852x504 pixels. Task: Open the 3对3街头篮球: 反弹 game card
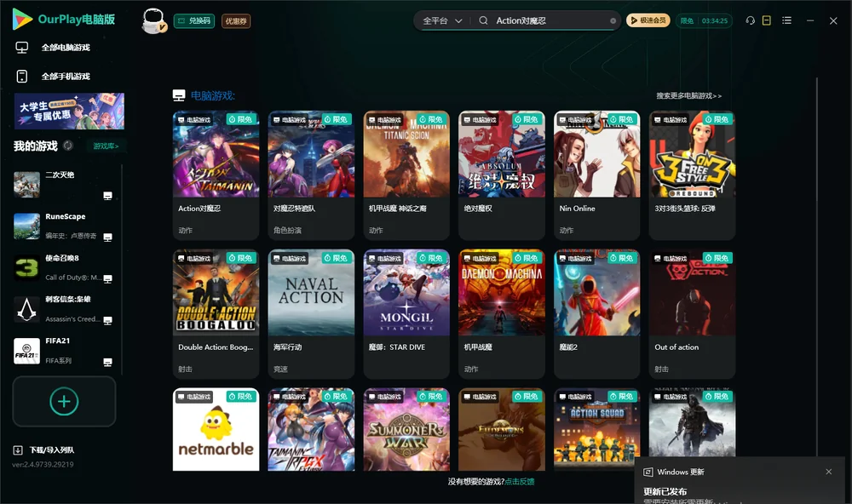[x=692, y=175]
